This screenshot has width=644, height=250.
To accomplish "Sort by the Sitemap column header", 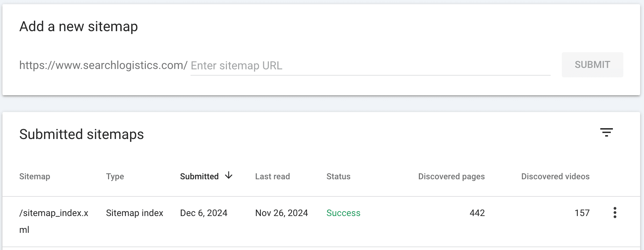I will [35, 176].
